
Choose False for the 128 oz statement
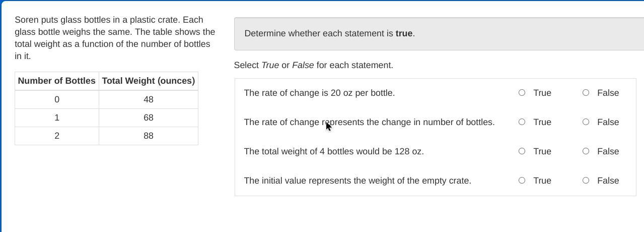(586, 151)
